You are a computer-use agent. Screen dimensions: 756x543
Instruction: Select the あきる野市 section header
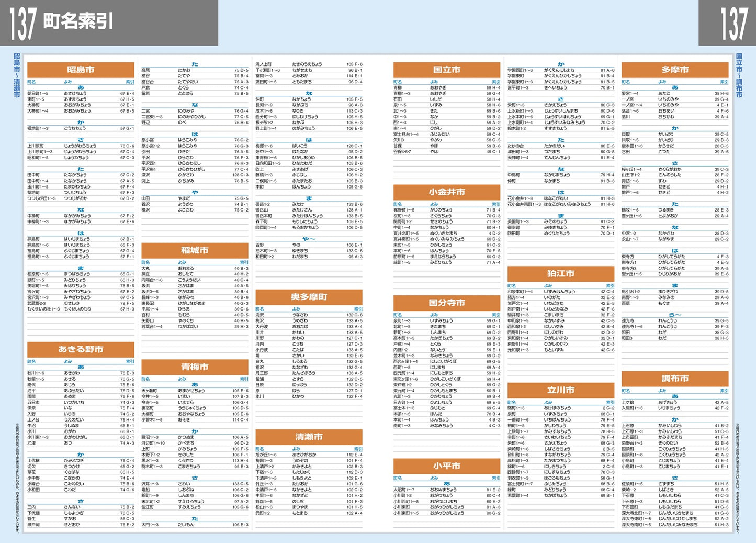[x=81, y=349]
